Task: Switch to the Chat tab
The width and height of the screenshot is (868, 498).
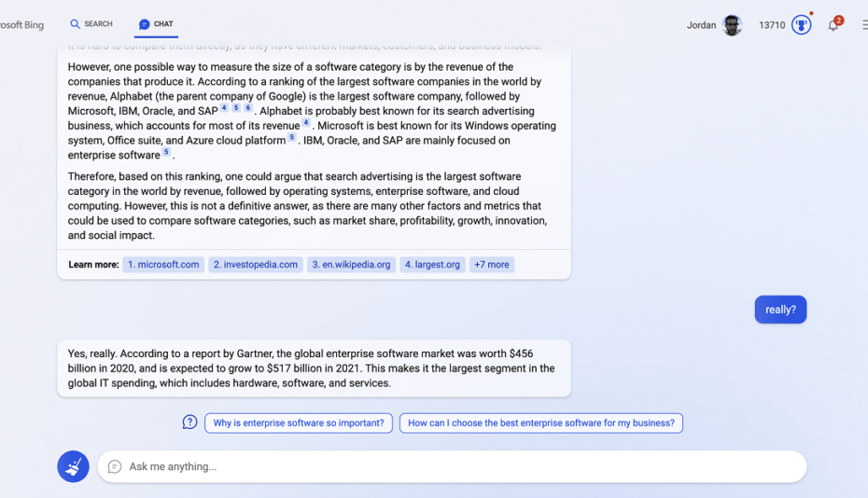Action: 156,24
